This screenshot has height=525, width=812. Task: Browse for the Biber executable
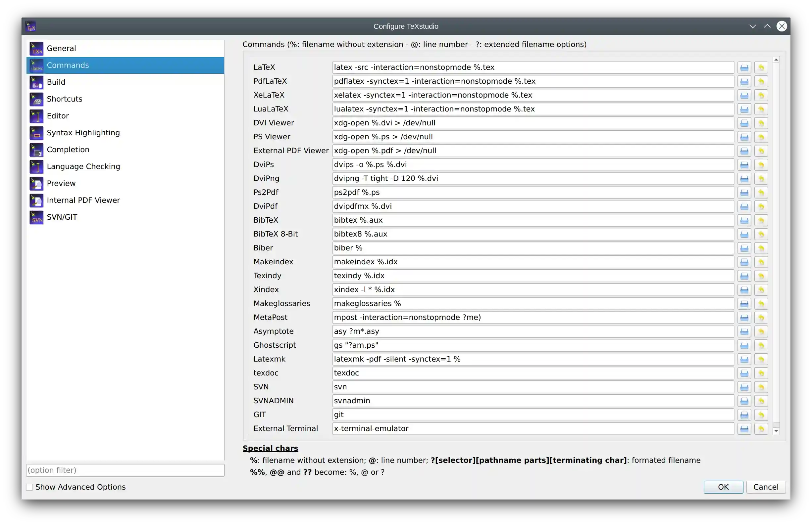coord(745,248)
